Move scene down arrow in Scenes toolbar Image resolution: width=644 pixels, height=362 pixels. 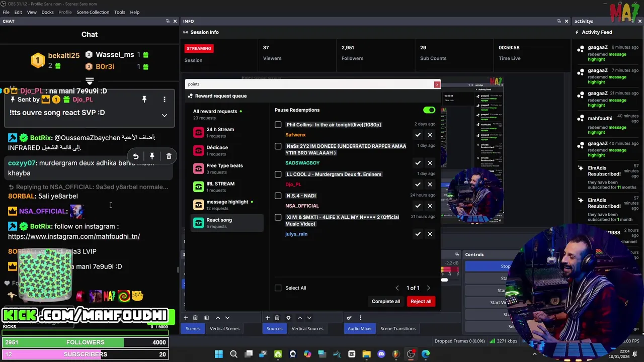pos(227,318)
